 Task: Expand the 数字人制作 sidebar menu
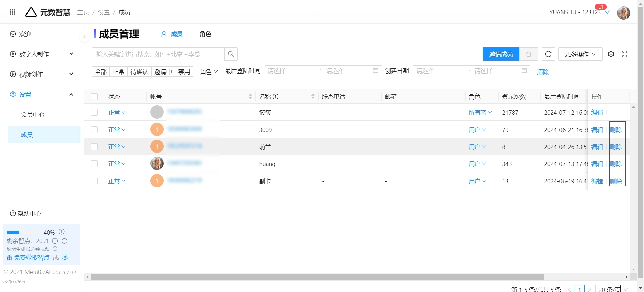[x=42, y=54]
